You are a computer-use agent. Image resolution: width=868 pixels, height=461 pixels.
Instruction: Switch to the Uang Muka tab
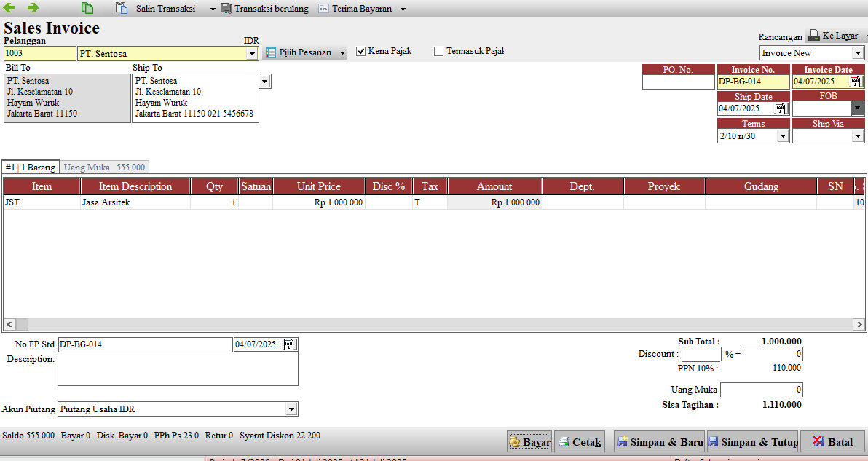104,167
